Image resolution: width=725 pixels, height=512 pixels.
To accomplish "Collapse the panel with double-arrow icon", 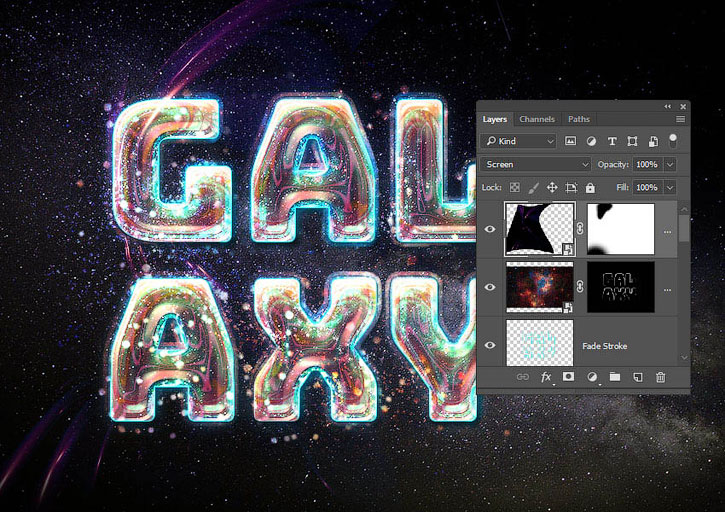I will (667, 106).
